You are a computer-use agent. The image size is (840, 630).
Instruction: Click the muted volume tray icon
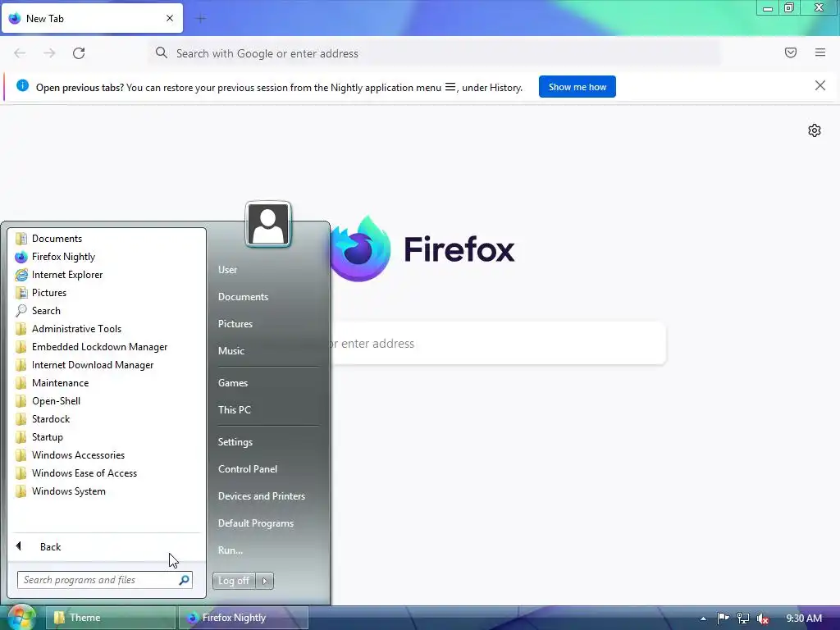763,619
